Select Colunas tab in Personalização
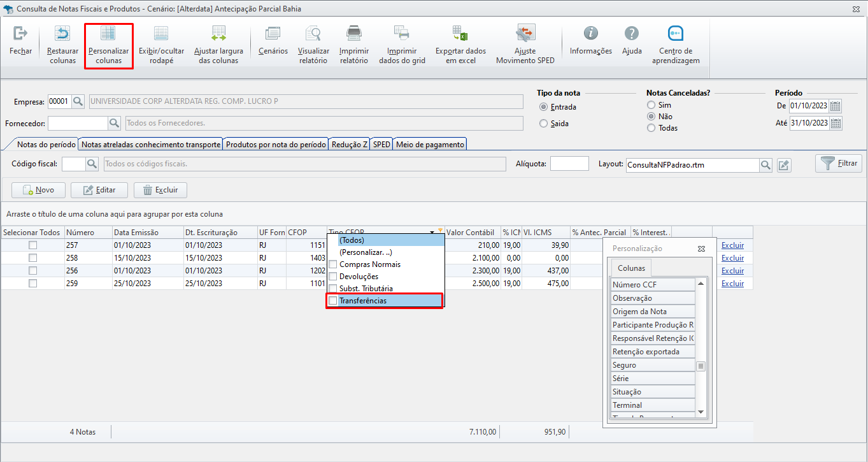868x462 pixels. 631,268
